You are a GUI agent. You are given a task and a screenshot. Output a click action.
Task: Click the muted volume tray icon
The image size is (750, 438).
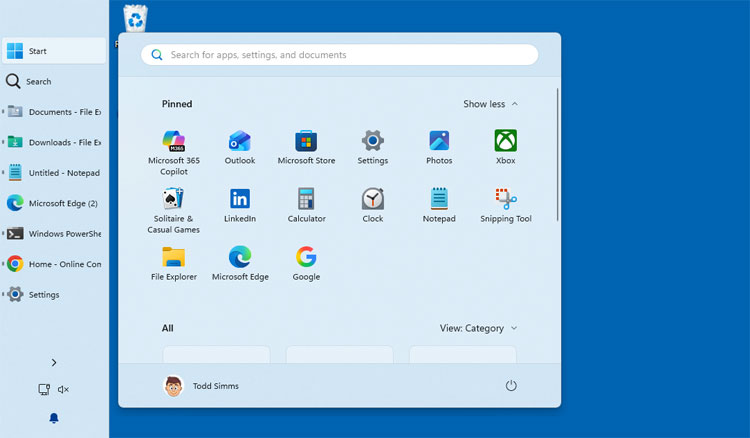pyautogui.click(x=63, y=389)
